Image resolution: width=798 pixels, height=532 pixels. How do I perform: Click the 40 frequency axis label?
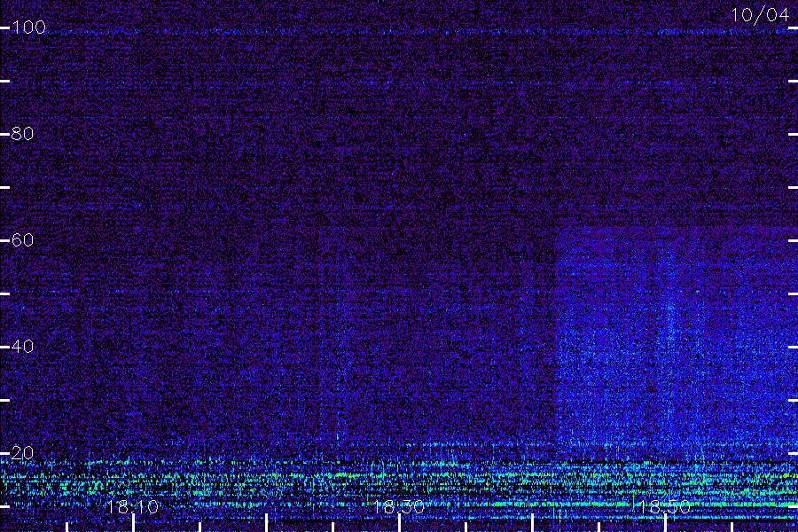pos(22,347)
